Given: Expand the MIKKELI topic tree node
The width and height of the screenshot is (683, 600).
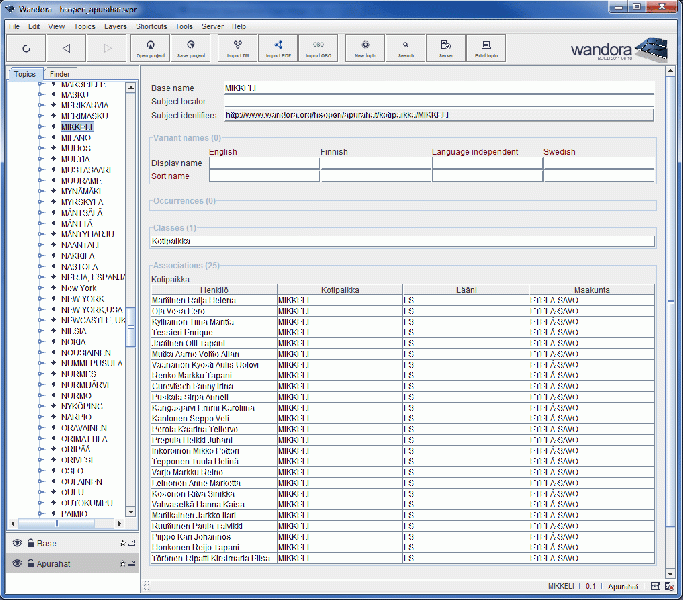Looking at the screenshot, I should 41,127.
